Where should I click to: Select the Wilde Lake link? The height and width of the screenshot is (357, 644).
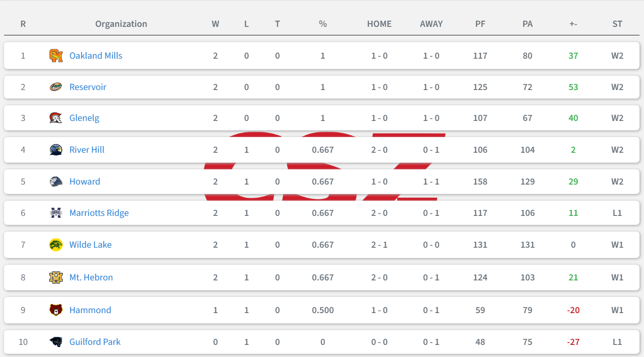[91, 245]
